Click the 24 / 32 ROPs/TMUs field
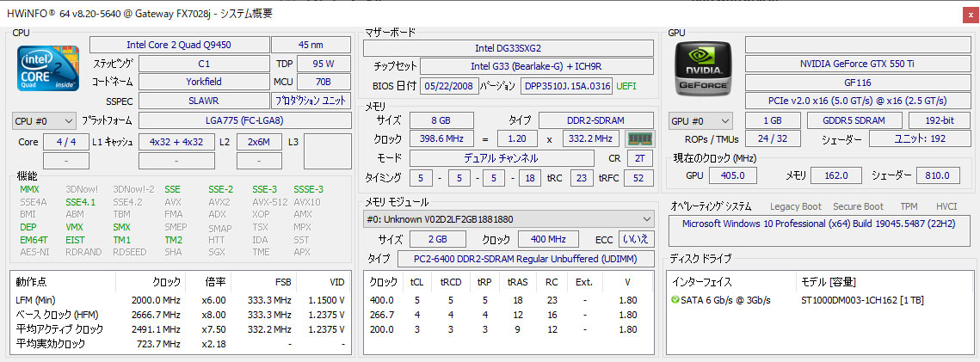Image resolution: width=980 pixels, height=362 pixels. tap(774, 139)
